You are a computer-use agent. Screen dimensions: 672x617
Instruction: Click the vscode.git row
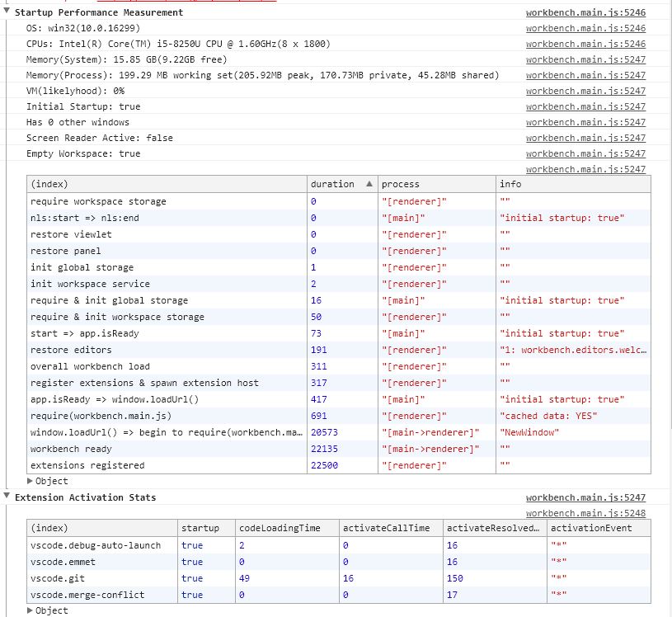point(339,578)
